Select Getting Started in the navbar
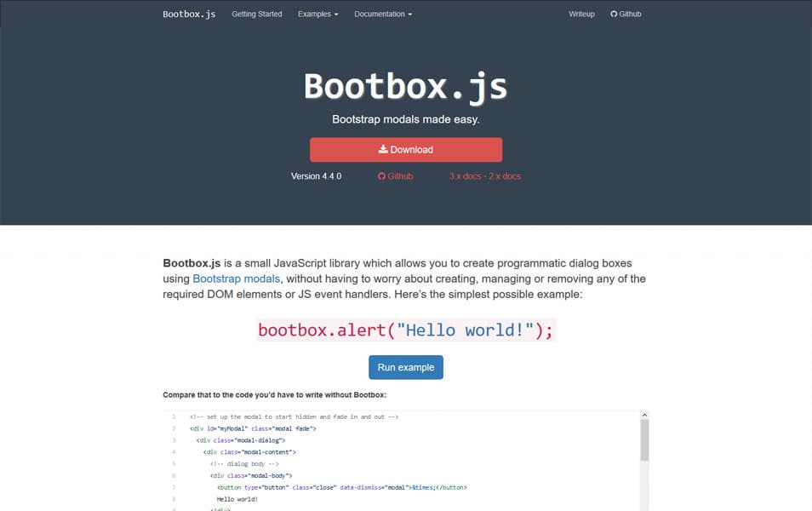Screen dimensions: 812x511 (256, 14)
